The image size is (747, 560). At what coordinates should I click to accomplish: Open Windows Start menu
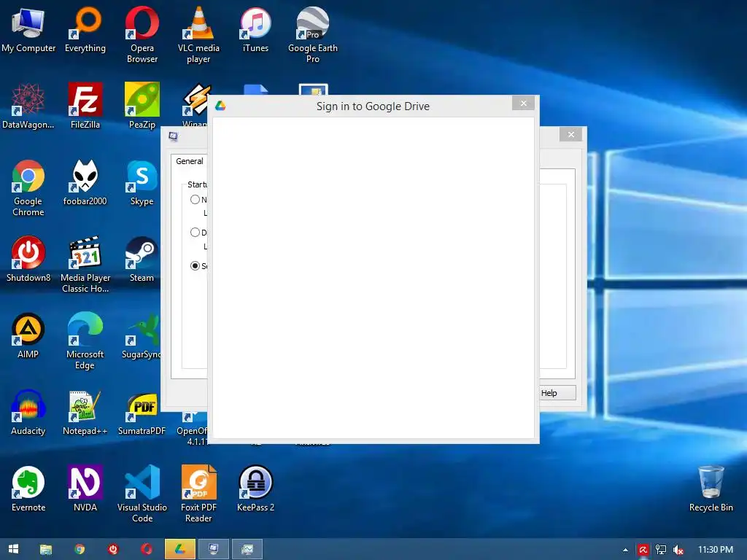[x=13, y=549]
